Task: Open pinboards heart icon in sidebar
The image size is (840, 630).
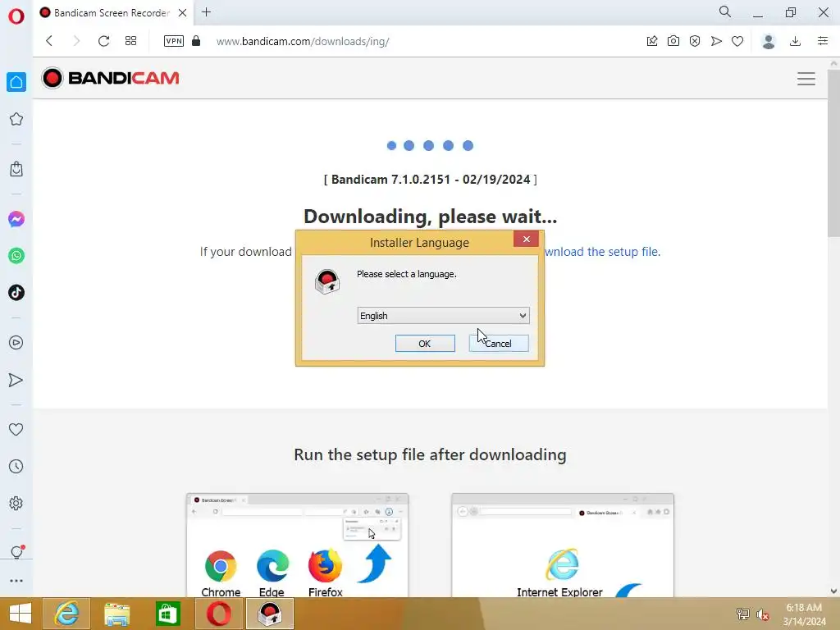Action: coord(16,429)
